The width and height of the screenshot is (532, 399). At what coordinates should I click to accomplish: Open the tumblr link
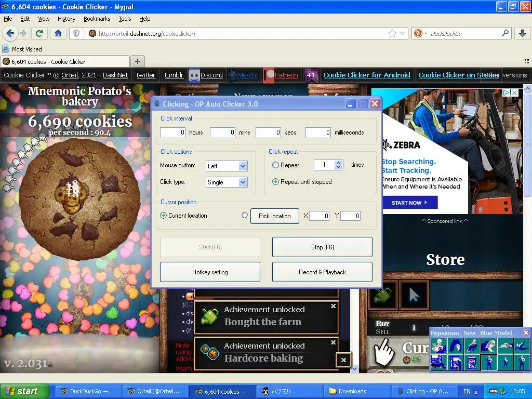click(x=174, y=75)
